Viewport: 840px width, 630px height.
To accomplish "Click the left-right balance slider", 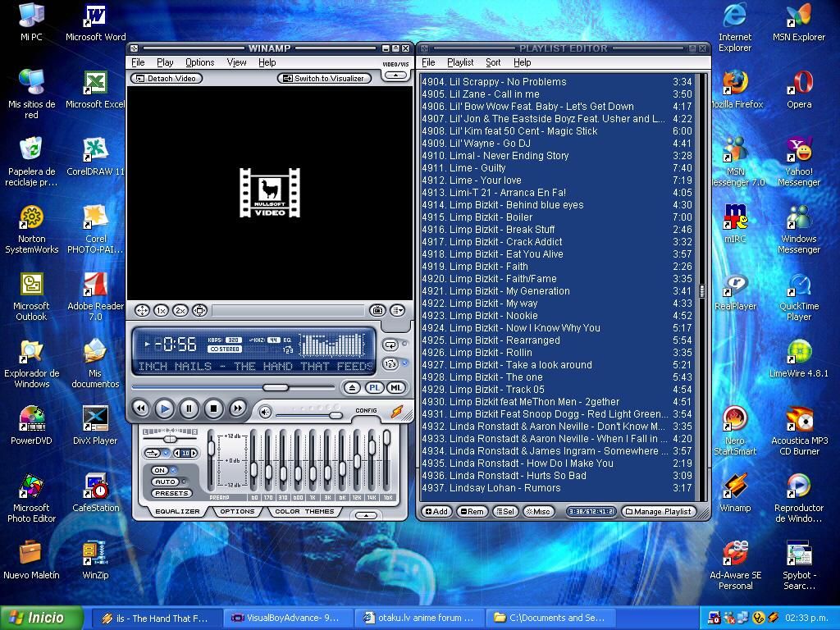I will [170, 439].
